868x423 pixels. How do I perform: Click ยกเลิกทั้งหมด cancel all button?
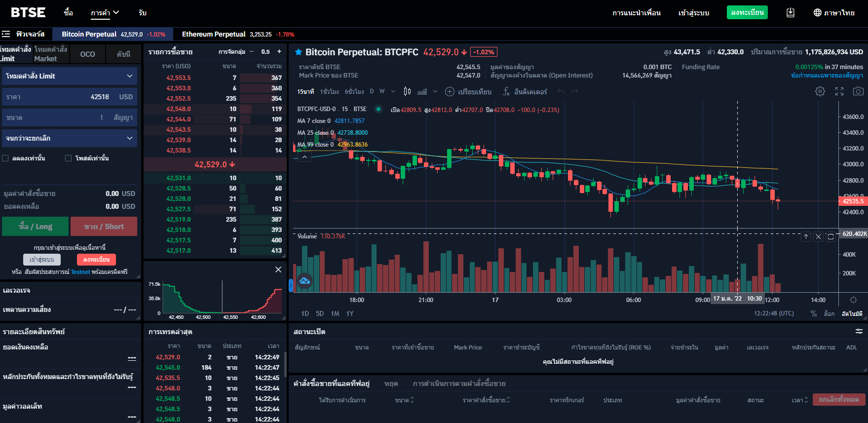839,399
